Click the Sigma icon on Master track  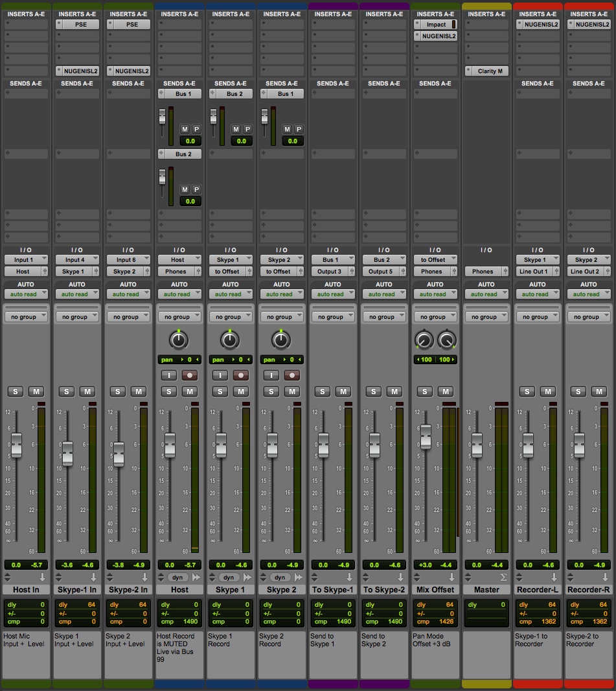pyautogui.click(x=503, y=577)
